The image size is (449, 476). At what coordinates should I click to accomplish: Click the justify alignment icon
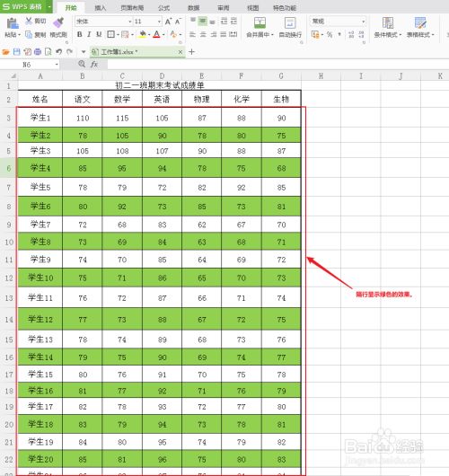(x=223, y=35)
